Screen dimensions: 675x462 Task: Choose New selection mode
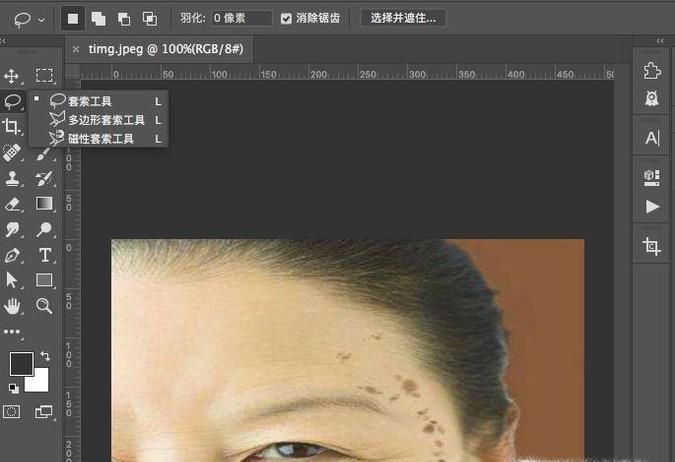[x=73, y=19]
